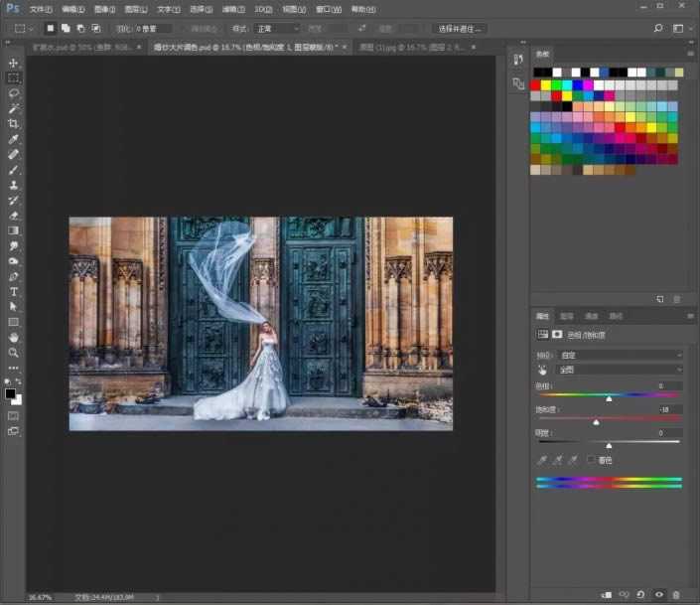
Task: Select the Horizontal Type tool
Action: (14, 292)
